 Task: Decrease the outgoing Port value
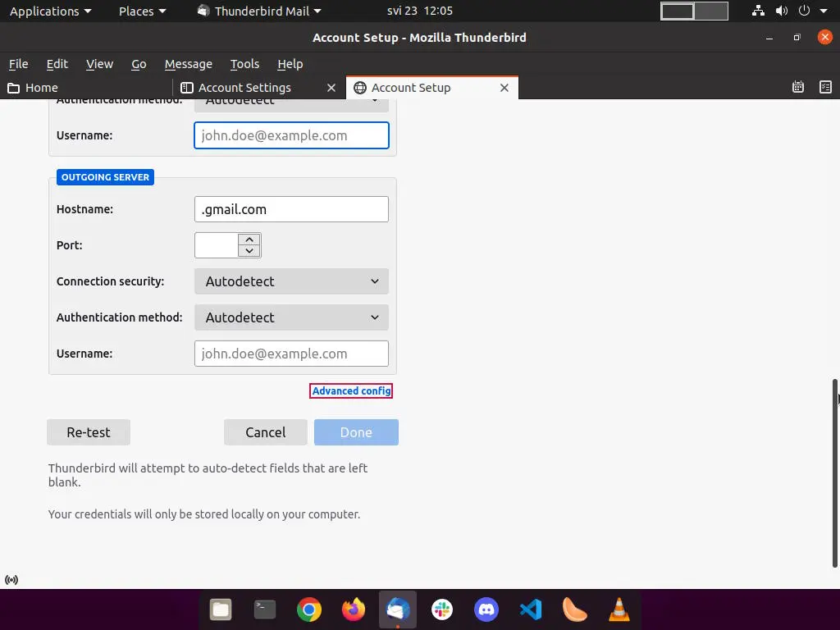pos(249,251)
